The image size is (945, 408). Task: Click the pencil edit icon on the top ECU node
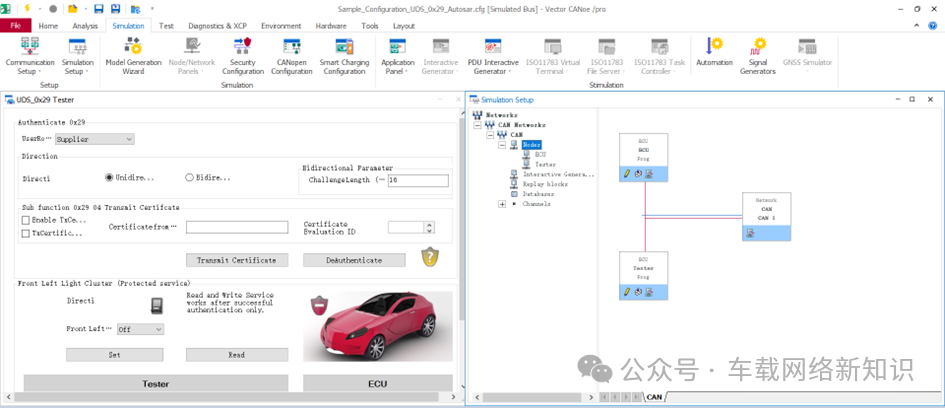(627, 174)
